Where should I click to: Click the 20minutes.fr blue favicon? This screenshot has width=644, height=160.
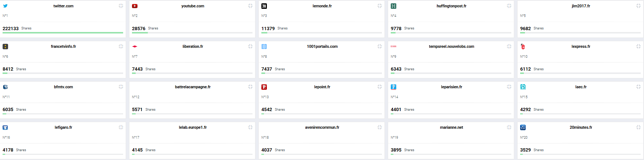point(523,128)
